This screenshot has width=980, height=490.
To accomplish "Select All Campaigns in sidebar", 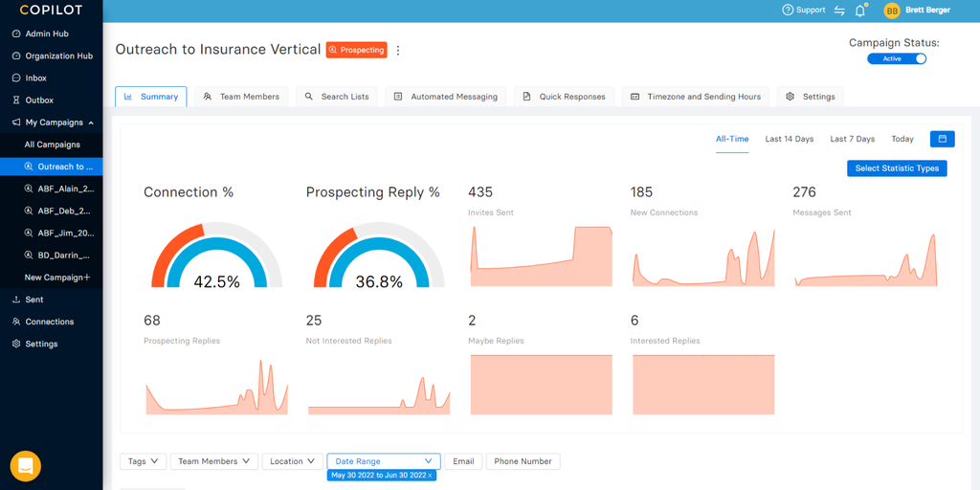I will tap(52, 145).
